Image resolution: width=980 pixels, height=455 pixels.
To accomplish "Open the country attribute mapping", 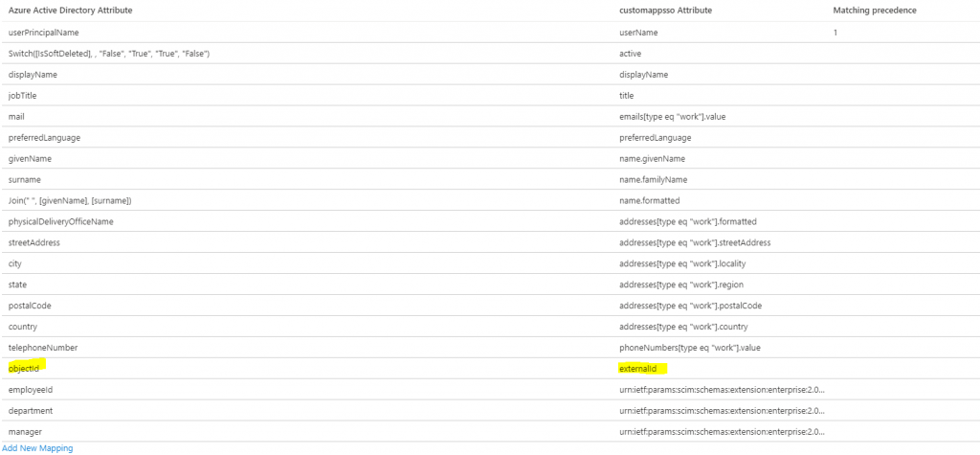I will 24,328.
